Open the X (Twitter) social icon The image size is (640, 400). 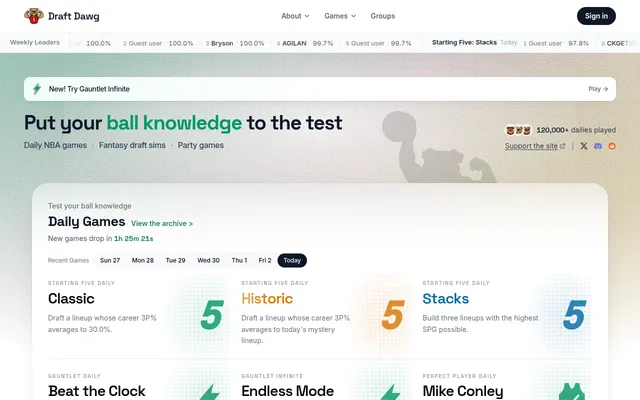pos(584,146)
